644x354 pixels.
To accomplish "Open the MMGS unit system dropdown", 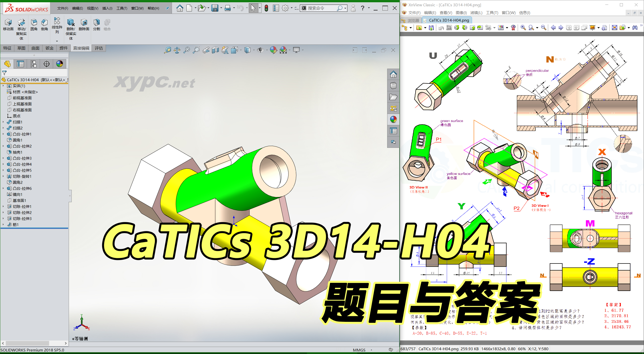I will [371, 350].
